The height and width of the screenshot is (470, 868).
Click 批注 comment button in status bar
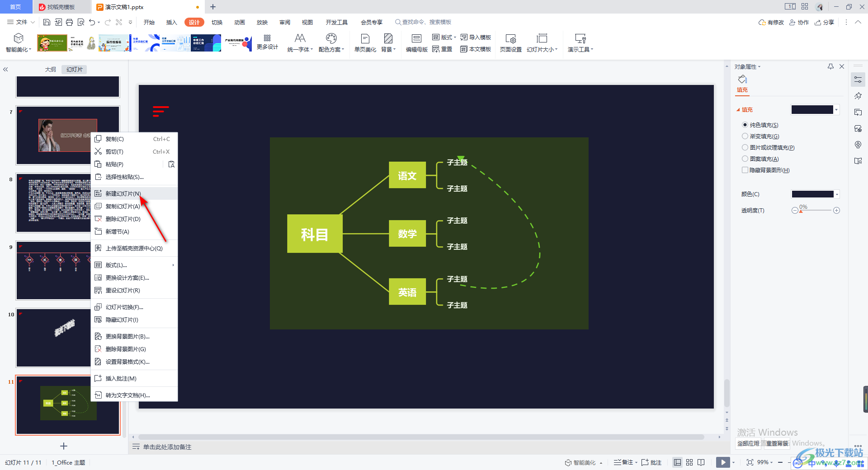651,462
